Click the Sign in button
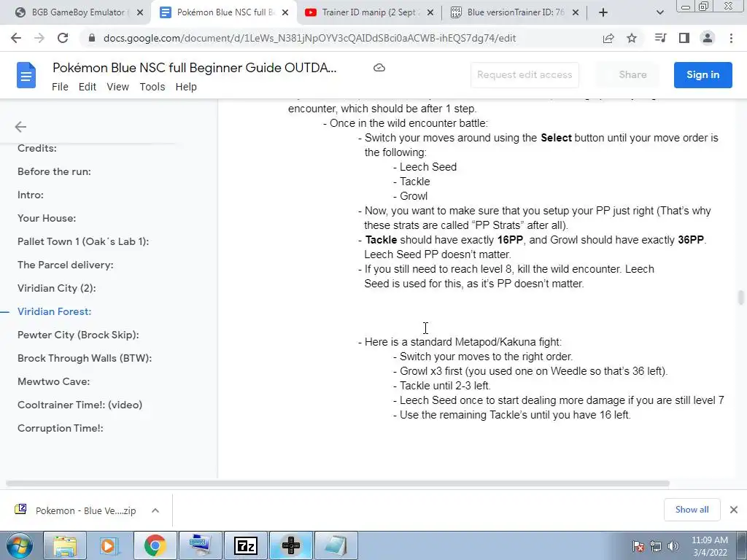The height and width of the screenshot is (560, 747). pyautogui.click(x=703, y=75)
